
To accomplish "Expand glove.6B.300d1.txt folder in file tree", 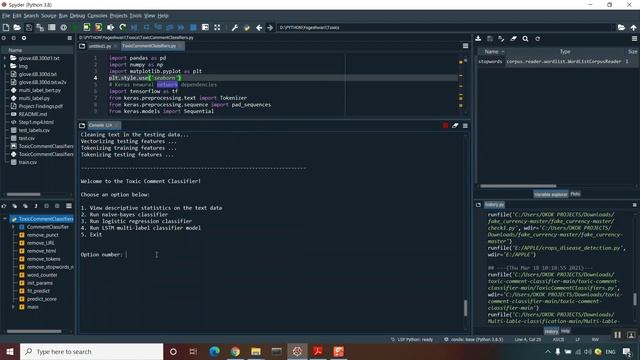I will tap(4, 58).
